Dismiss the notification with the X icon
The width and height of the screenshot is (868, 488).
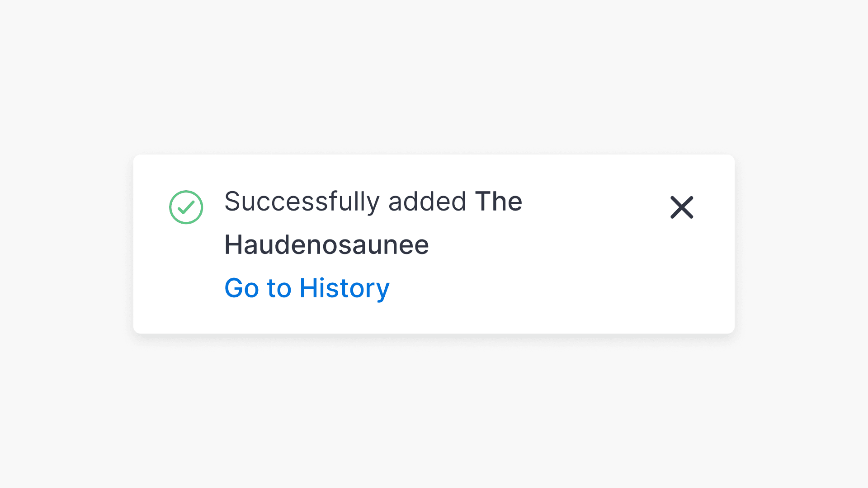681,207
